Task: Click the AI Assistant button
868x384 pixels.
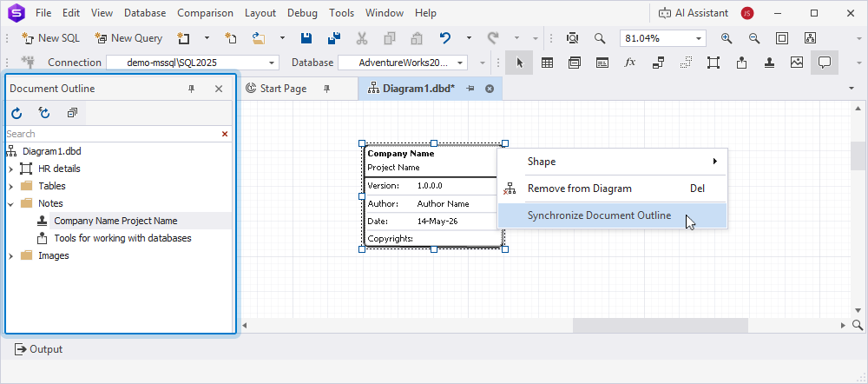Action: [693, 13]
